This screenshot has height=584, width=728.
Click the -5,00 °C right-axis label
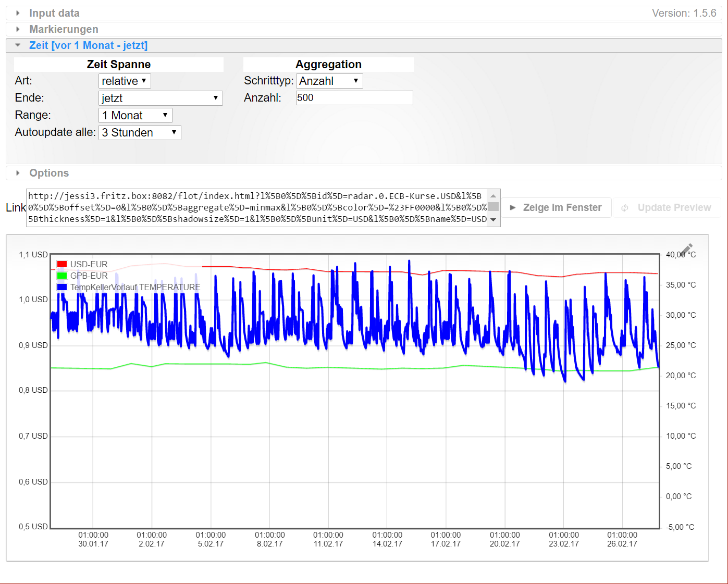click(x=680, y=527)
